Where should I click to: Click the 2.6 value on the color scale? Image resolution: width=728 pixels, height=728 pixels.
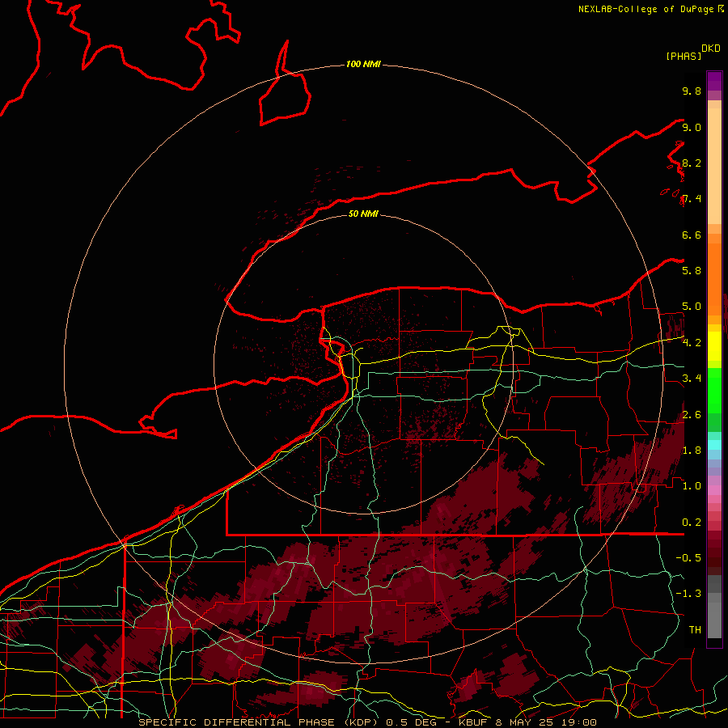(692, 414)
